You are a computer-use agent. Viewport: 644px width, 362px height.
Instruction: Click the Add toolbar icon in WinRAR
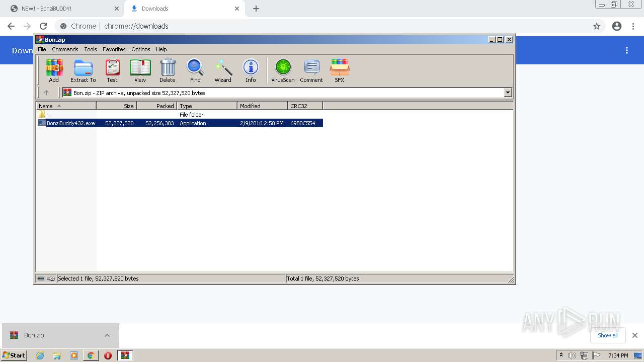coord(54,70)
